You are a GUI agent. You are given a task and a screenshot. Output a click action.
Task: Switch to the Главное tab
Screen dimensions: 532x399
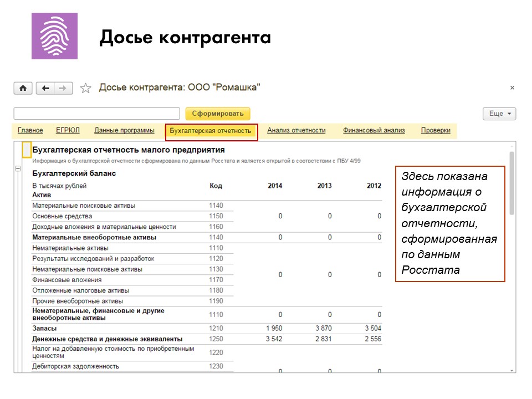30,130
